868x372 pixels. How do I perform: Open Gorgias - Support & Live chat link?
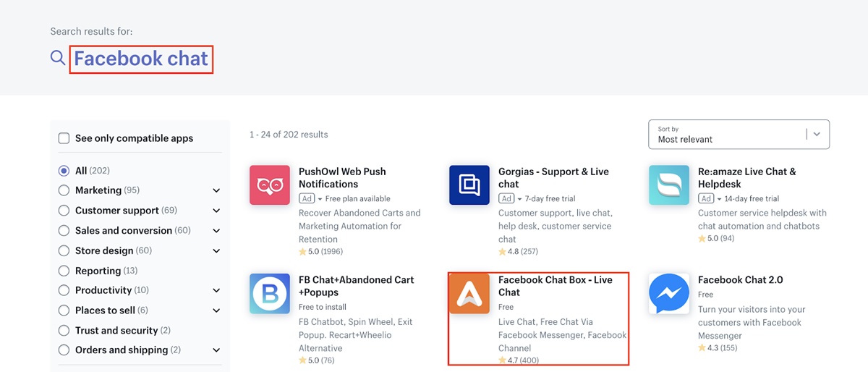click(x=553, y=177)
